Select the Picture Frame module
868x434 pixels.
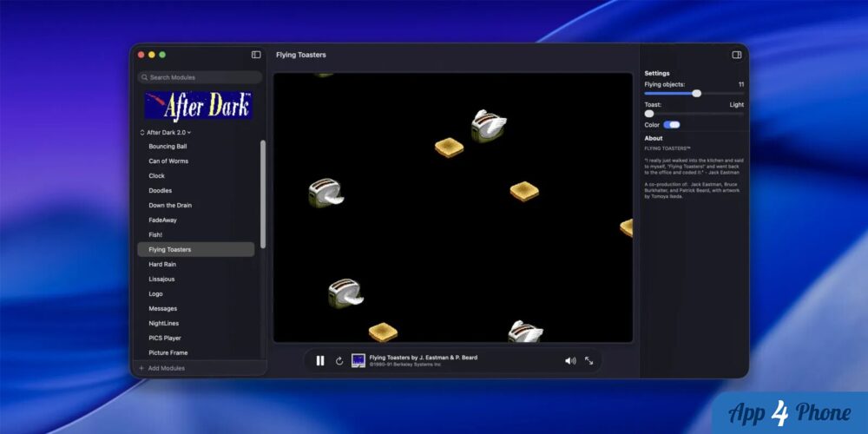tap(168, 352)
